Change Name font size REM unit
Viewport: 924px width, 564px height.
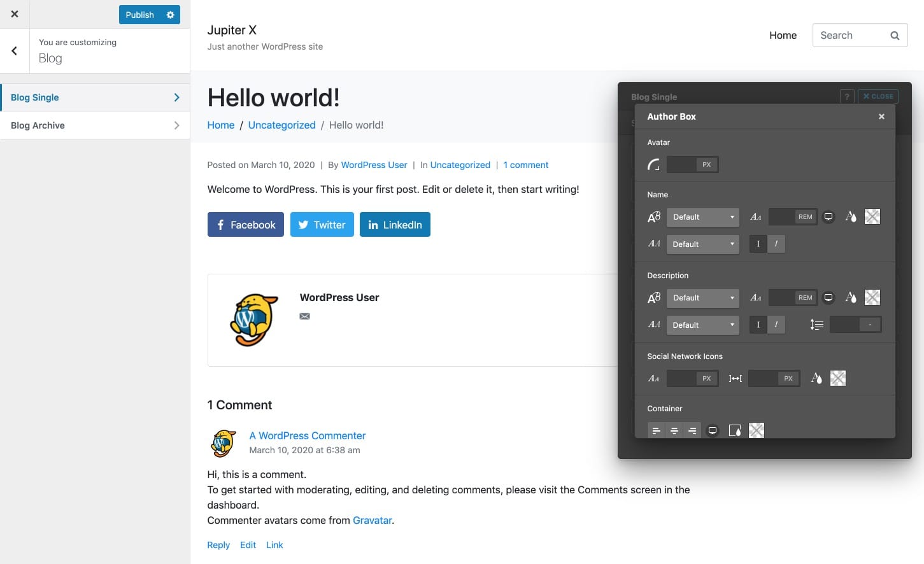tap(806, 217)
